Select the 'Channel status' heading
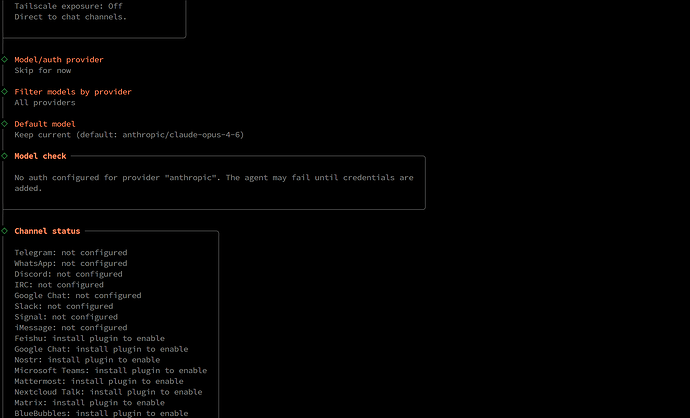Viewport: 690px width, 418px height. [47, 231]
